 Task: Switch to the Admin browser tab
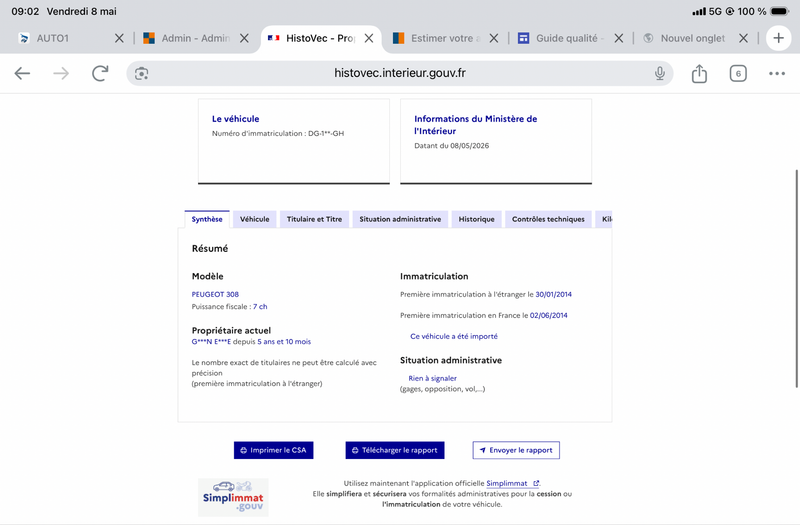187,38
